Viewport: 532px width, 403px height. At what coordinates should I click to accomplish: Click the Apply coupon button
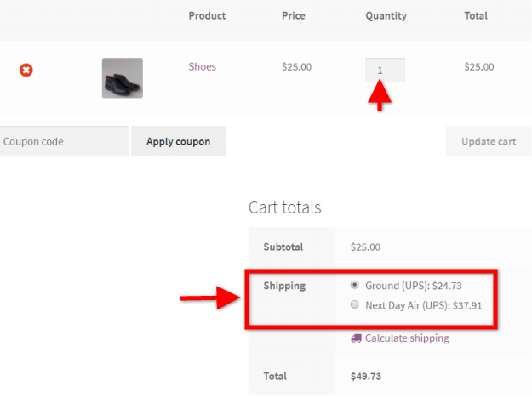click(179, 141)
